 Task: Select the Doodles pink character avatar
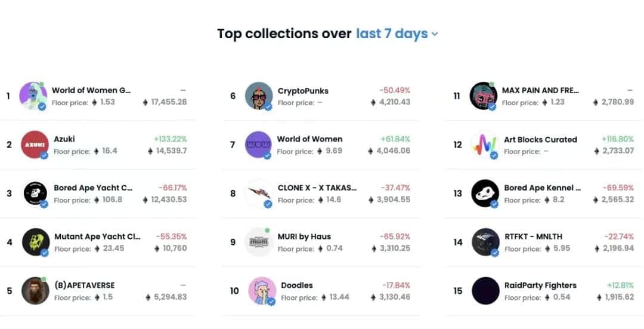pyautogui.click(x=262, y=291)
